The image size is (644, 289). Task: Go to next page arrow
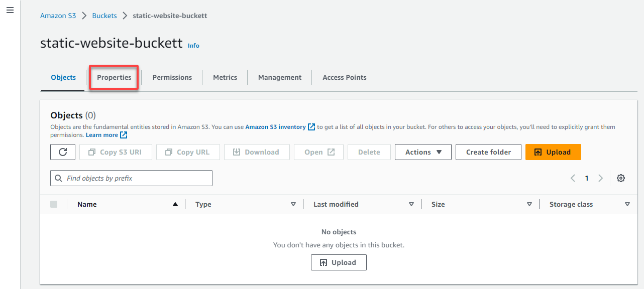[600, 178]
